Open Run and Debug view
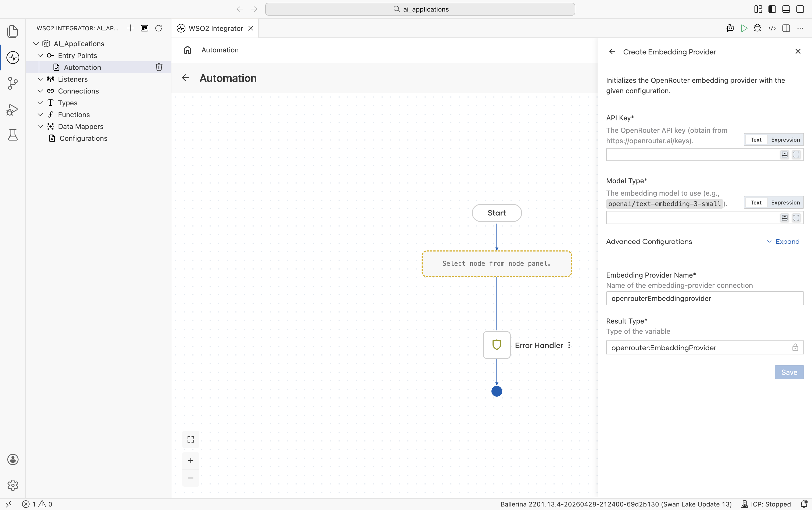 point(12,110)
